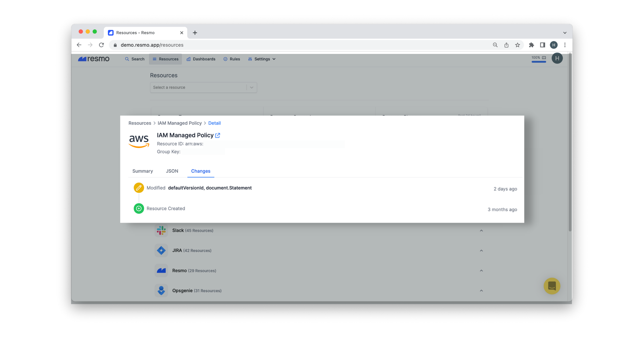Go to the Resources nav item

coord(165,59)
